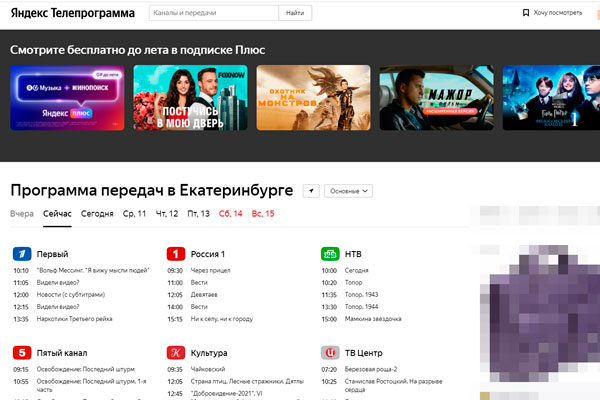Open Ни к селу, ни к городу
The height and width of the screenshot is (400, 600).
coord(222,319)
